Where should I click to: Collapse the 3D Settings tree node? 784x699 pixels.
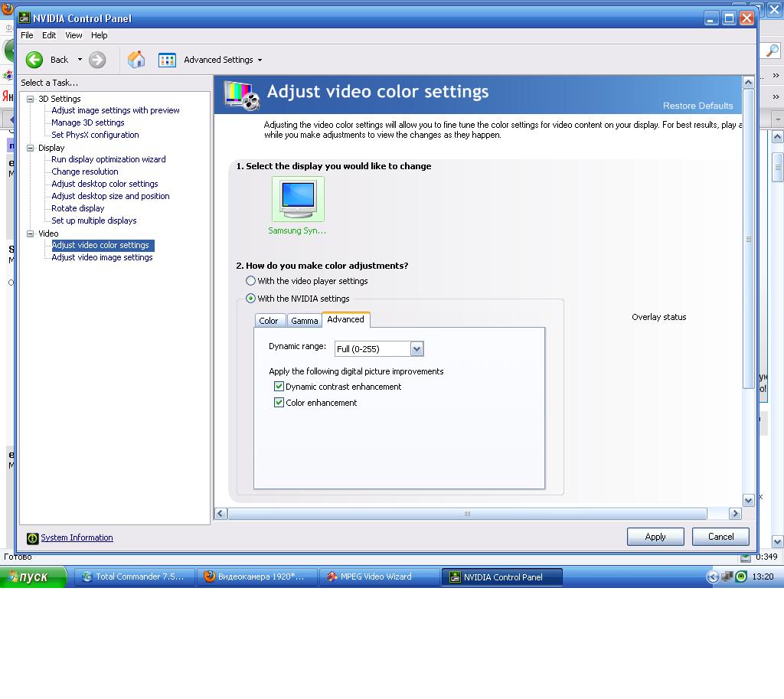click(x=31, y=99)
